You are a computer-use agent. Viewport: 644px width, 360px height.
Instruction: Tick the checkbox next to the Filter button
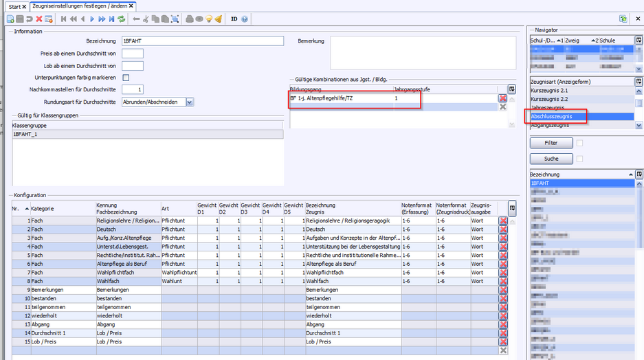pyautogui.click(x=579, y=143)
